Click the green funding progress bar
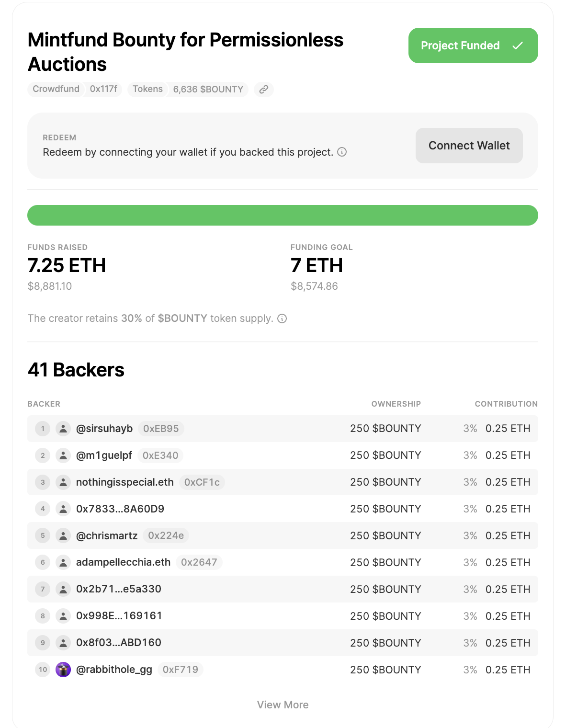 point(283,216)
